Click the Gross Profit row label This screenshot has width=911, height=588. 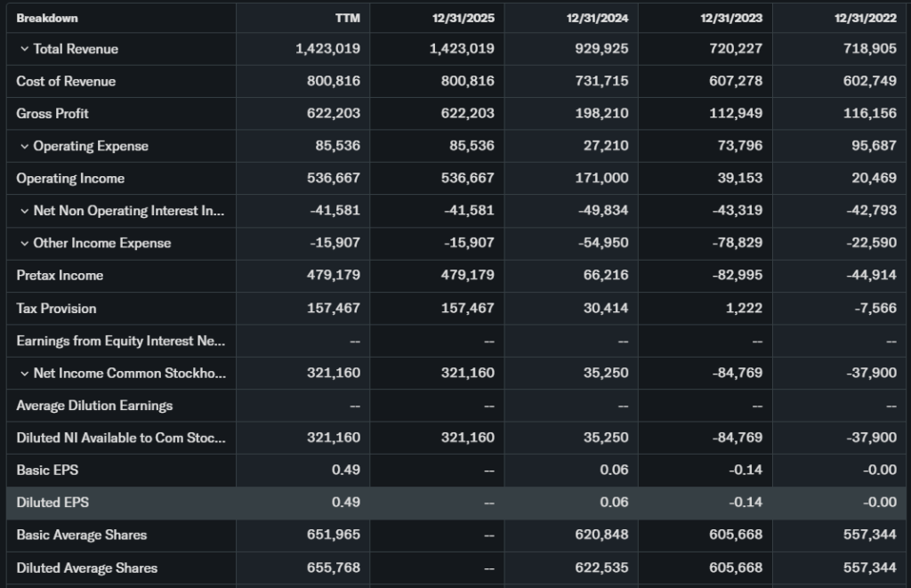pos(52,114)
